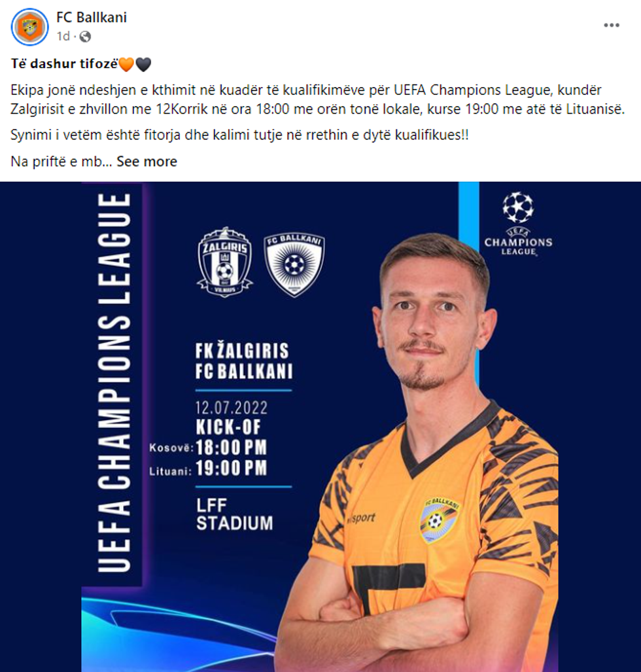Click the Kosovë 18:00 PM kick-off time
This screenshot has width=641, height=672.
point(208,448)
